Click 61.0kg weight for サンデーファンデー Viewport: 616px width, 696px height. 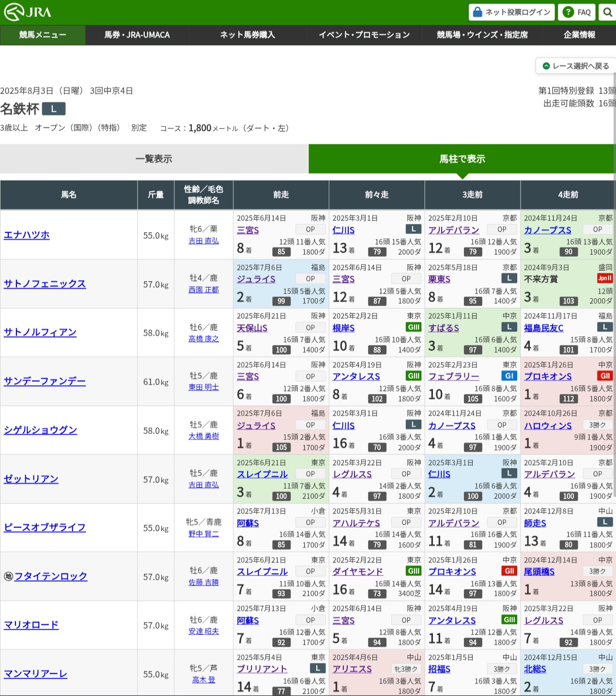coord(156,382)
